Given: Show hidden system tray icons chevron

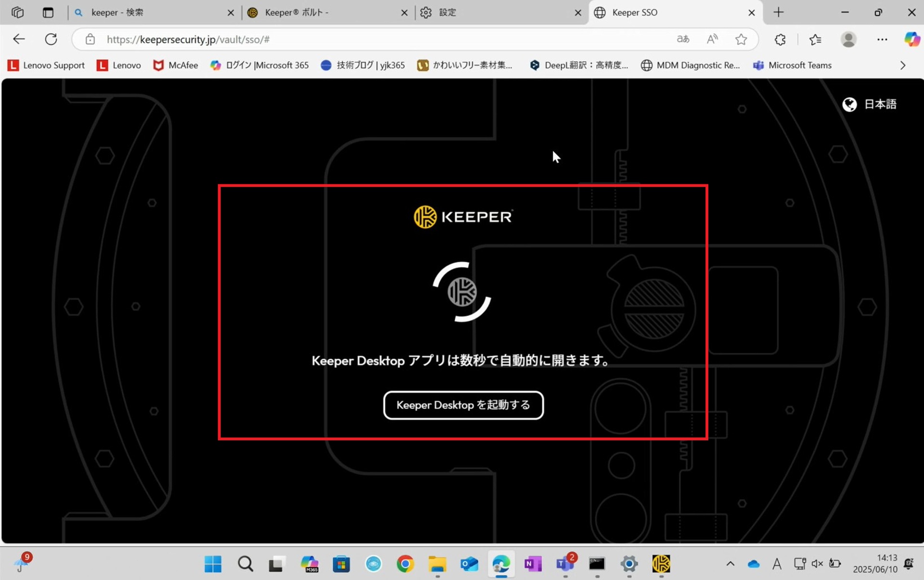Looking at the screenshot, I should pos(730,564).
